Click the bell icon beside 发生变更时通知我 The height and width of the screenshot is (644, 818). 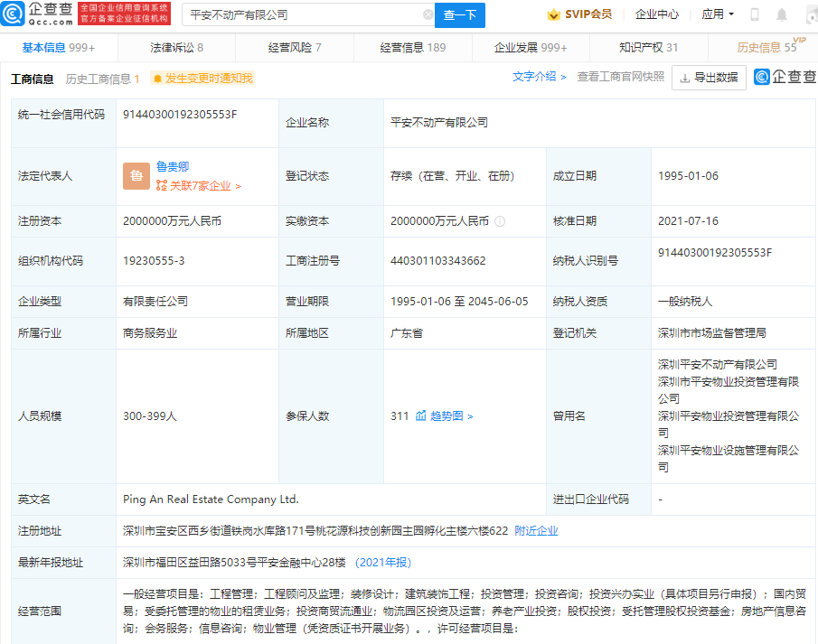[157, 79]
